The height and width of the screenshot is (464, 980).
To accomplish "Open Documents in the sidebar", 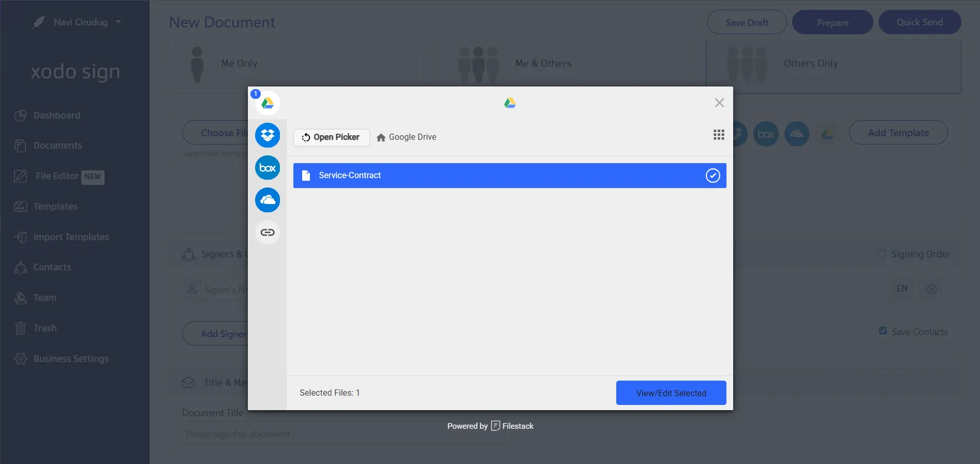I will (x=58, y=146).
